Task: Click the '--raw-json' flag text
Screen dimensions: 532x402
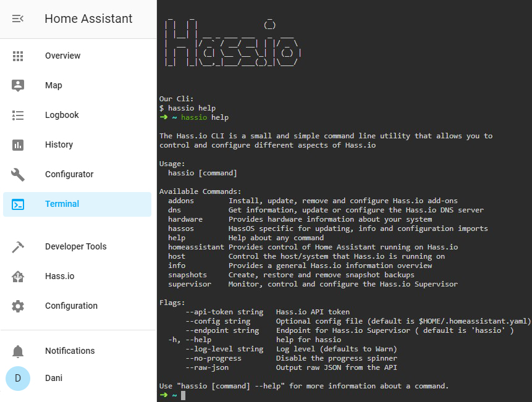Action: (x=207, y=367)
